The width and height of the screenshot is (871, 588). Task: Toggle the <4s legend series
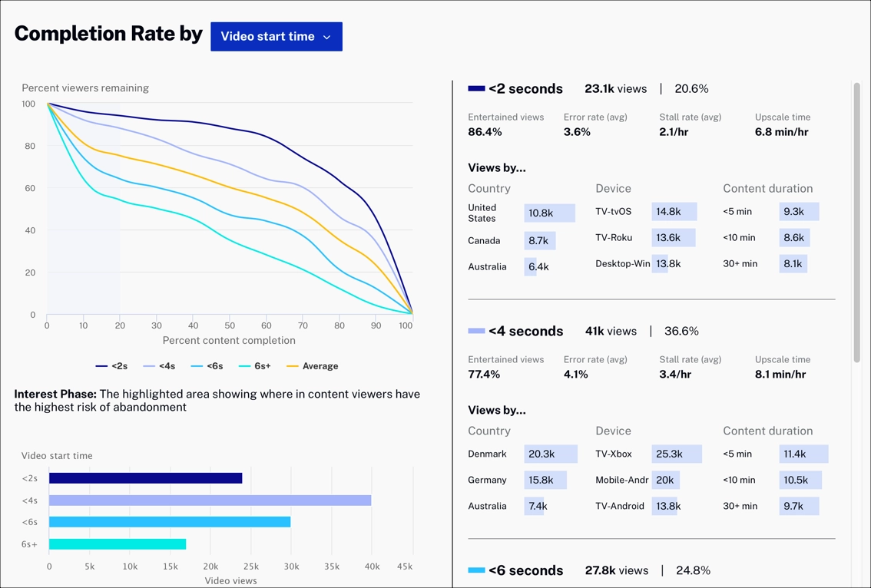point(160,366)
